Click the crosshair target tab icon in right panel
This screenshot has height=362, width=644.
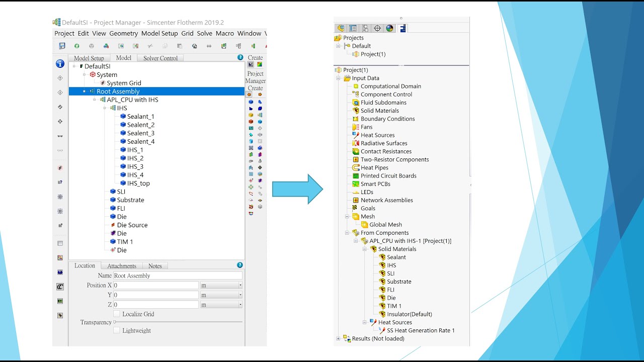(x=377, y=28)
